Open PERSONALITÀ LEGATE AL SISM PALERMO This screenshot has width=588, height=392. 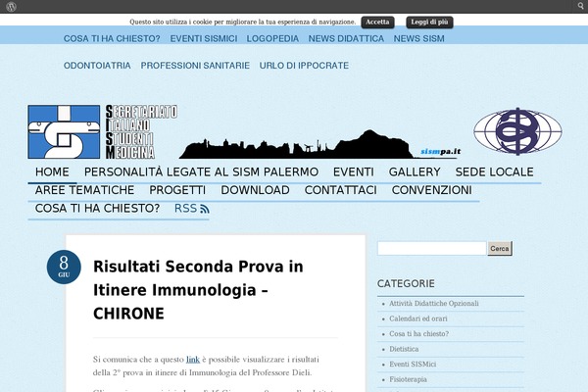tap(201, 172)
